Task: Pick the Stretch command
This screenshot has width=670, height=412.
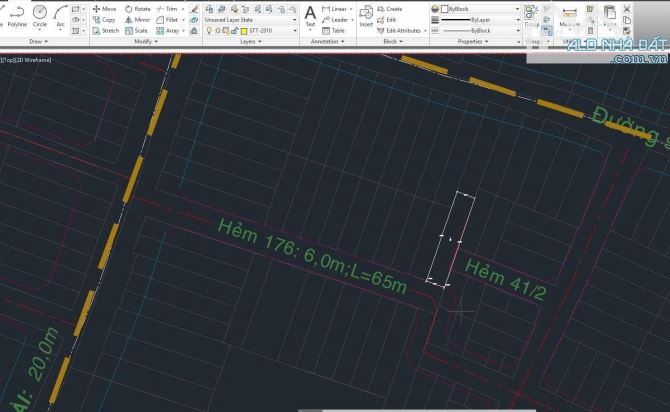Action: point(104,31)
